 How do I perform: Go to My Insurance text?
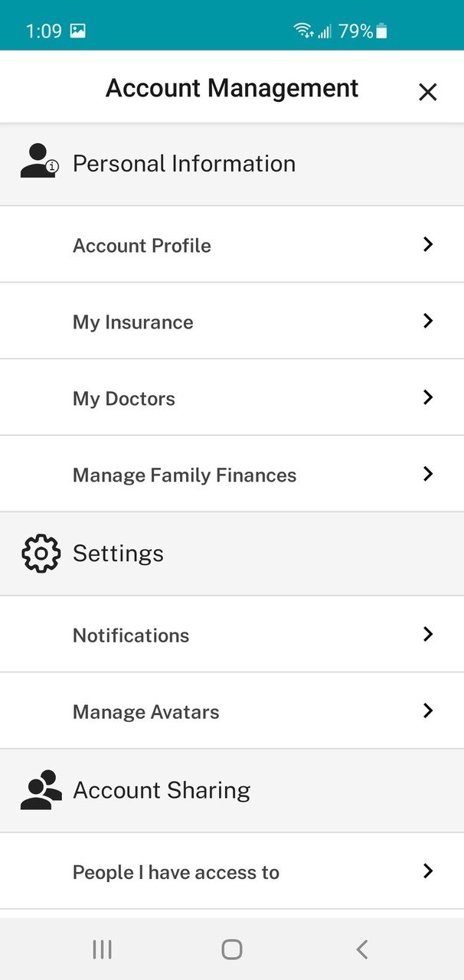132,322
